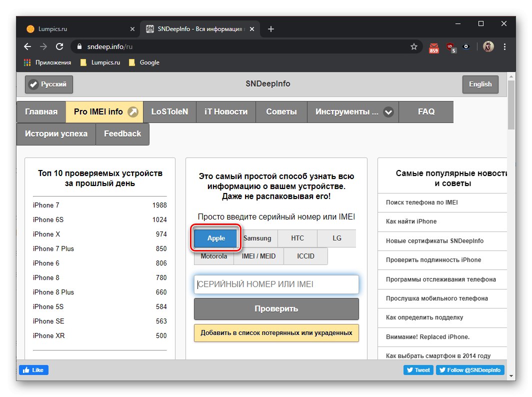Image resolution: width=532 pixels, height=397 pixels.
Task: Click the iPhone 6S row
Action: tap(100, 220)
